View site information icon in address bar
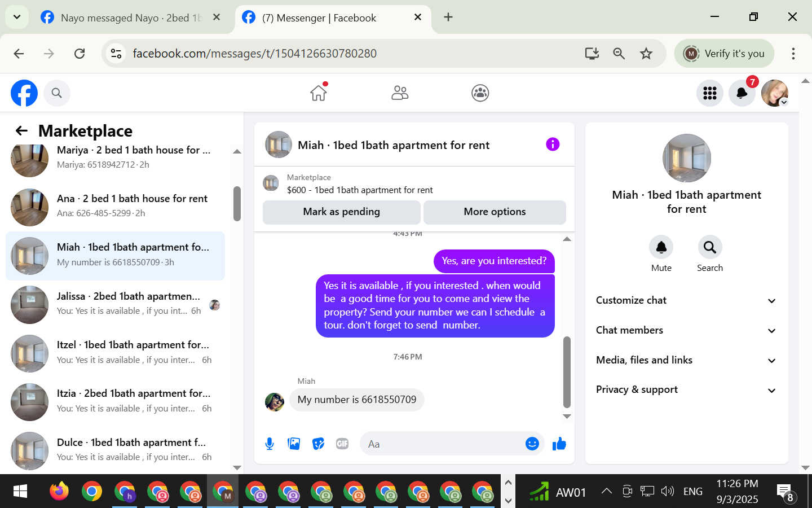Viewport: 812px width, 508px height. tap(116, 54)
